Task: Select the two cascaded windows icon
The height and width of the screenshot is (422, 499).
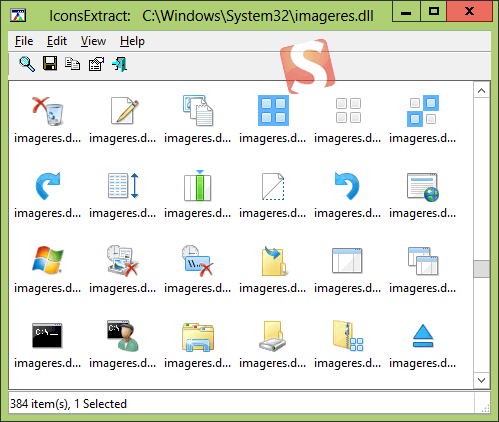Action: tap(423, 261)
